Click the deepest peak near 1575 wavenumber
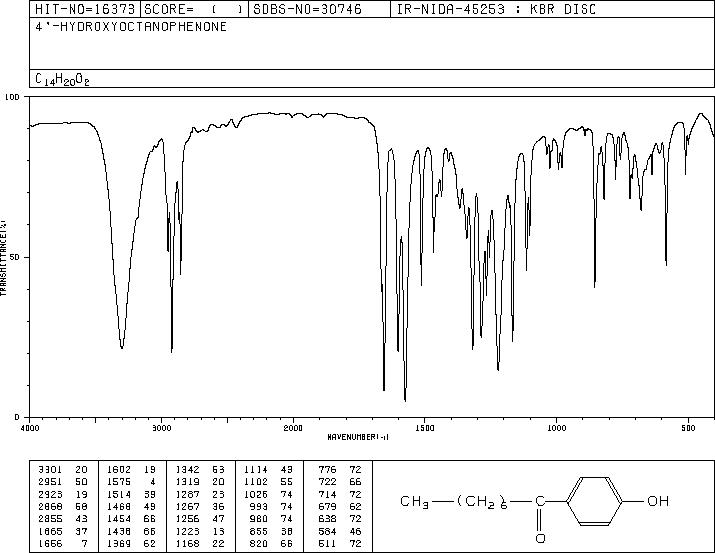The width and height of the screenshot is (715, 553). [x=405, y=399]
